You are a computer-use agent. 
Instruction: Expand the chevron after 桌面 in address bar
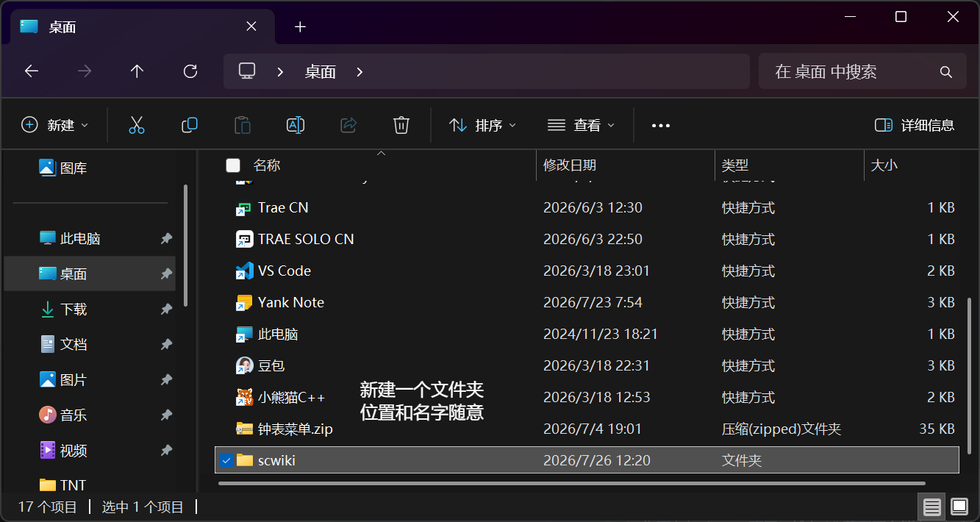pos(360,72)
